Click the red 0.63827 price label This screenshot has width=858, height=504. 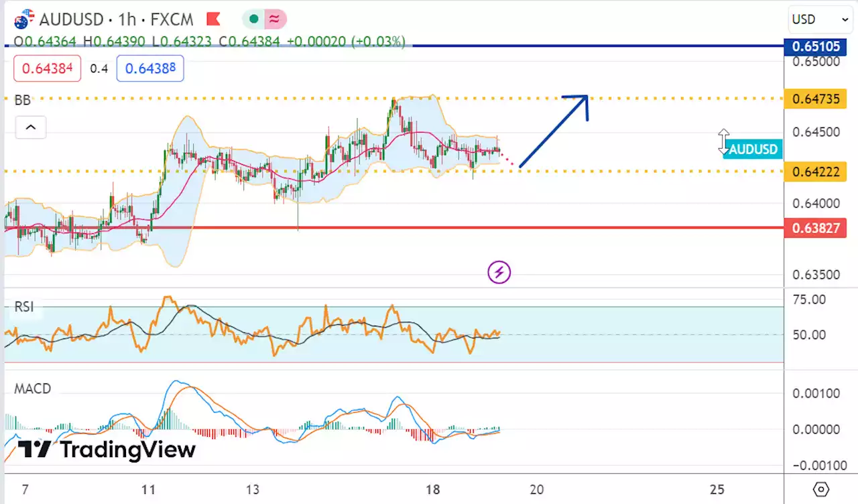816,229
